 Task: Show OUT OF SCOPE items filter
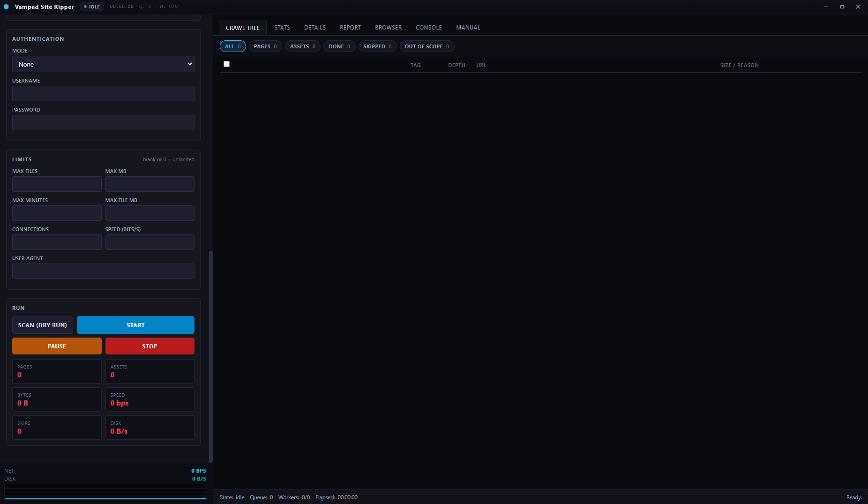click(x=427, y=46)
